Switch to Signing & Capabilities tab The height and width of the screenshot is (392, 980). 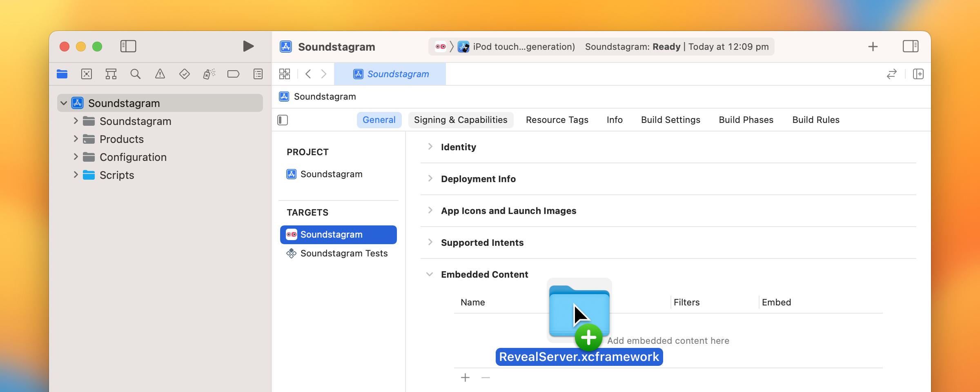[461, 120]
